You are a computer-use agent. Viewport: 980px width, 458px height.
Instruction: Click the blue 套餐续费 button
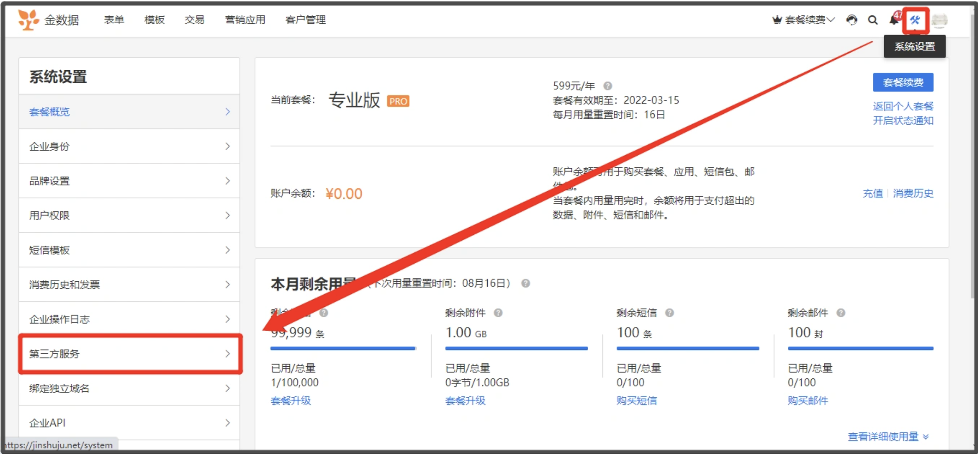[x=903, y=82]
